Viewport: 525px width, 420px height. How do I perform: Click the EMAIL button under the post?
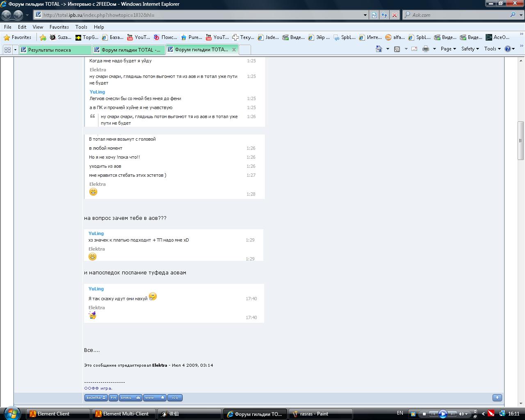point(130,397)
